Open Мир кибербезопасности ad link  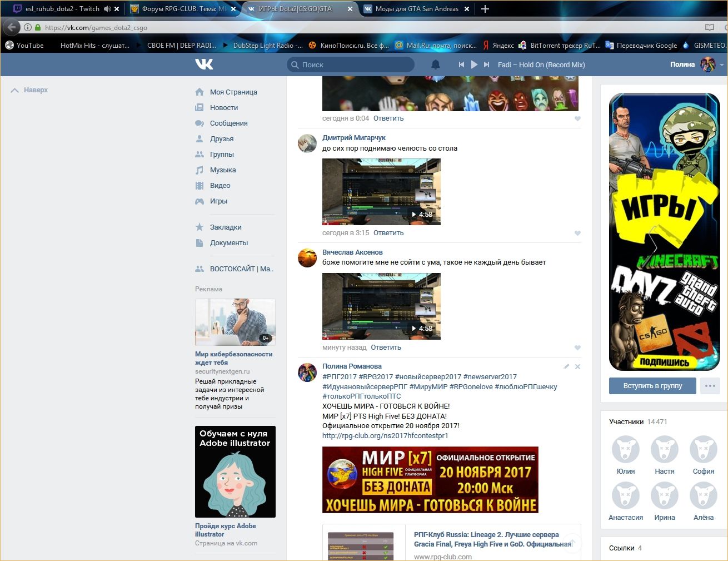233,359
